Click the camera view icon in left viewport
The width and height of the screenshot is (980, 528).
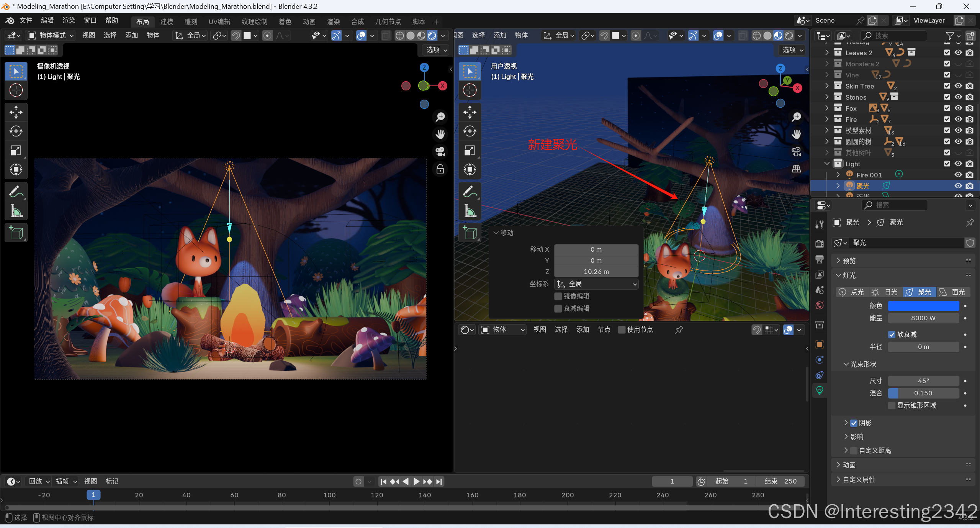(440, 152)
